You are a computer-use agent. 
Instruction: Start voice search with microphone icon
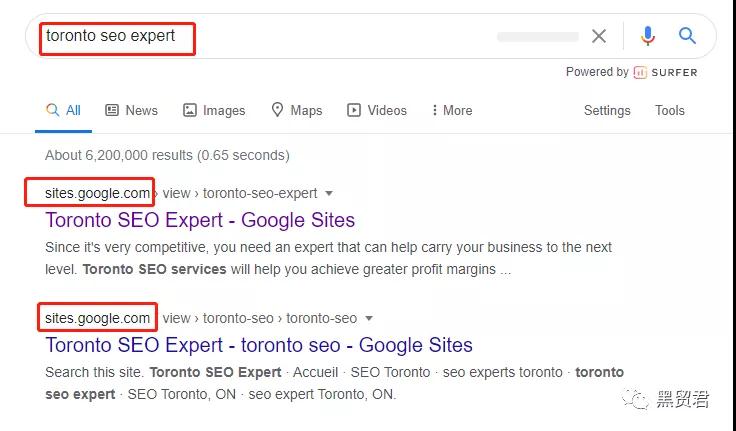(648, 37)
